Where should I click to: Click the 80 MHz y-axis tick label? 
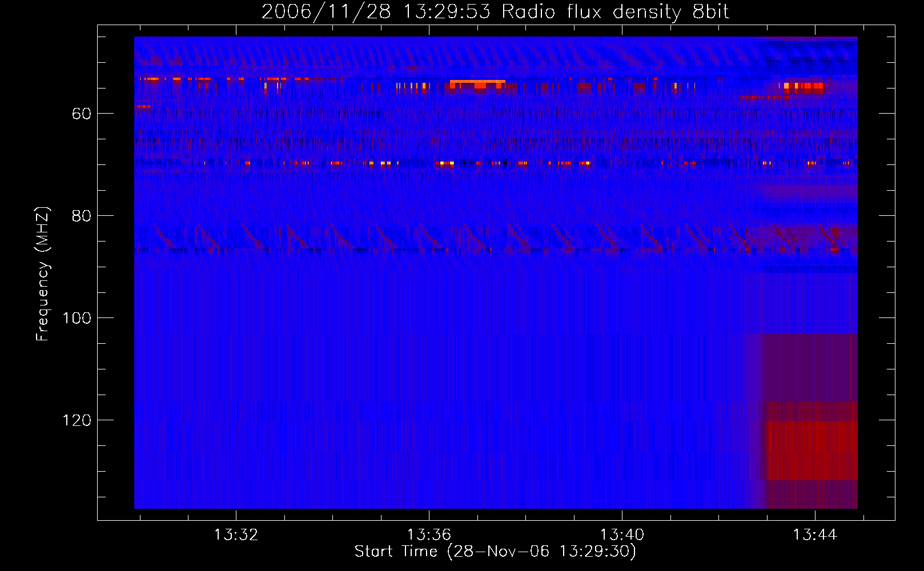81,216
